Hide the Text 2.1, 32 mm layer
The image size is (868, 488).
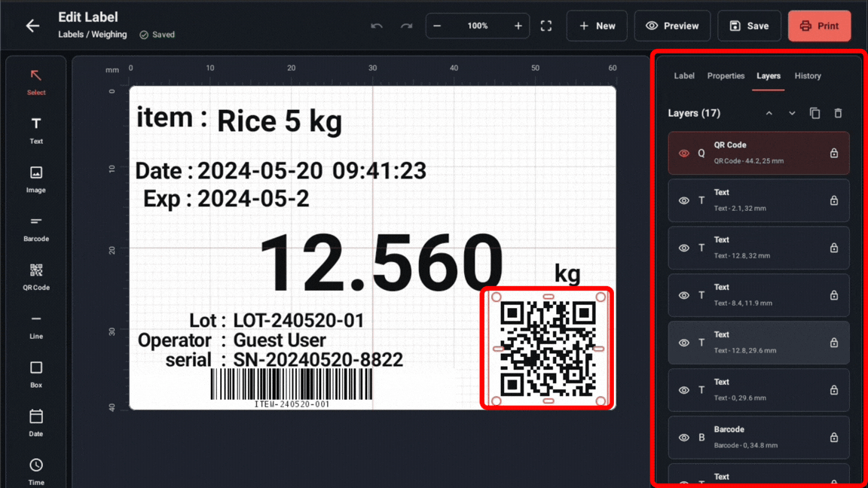pyautogui.click(x=684, y=200)
